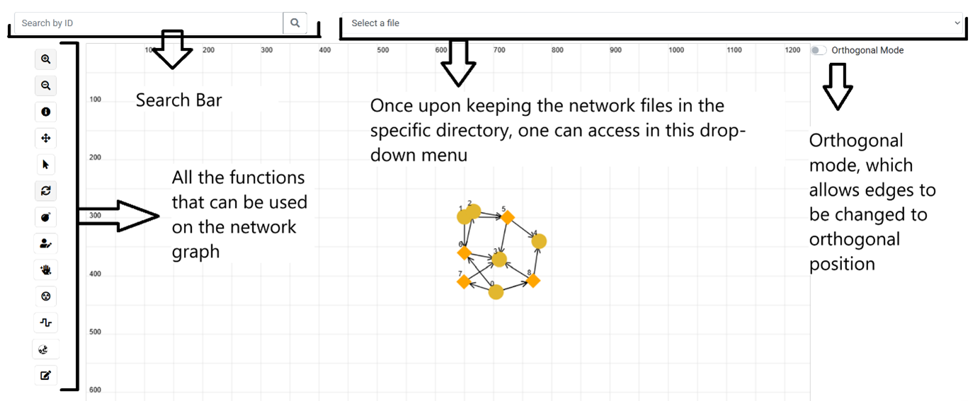The height and width of the screenshot is (401, 980).
Task: Select the mouse pointer tool
Action: coord(46,165)
